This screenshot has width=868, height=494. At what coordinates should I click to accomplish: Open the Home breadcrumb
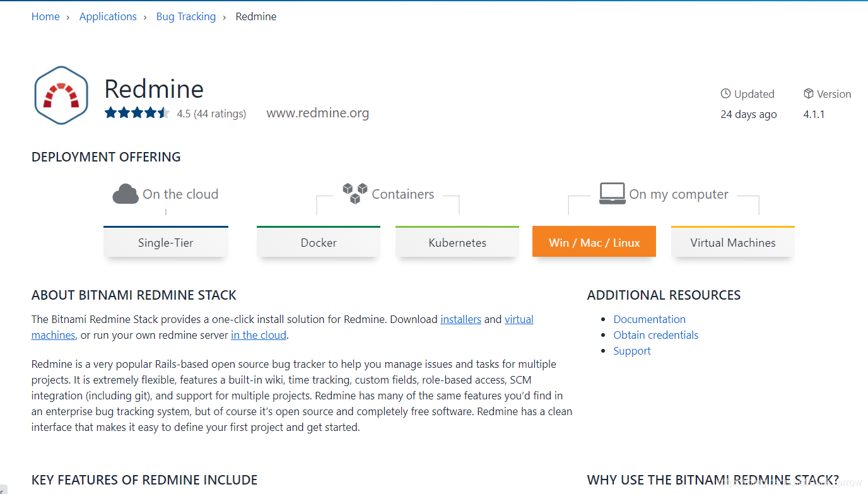(45, 16)
